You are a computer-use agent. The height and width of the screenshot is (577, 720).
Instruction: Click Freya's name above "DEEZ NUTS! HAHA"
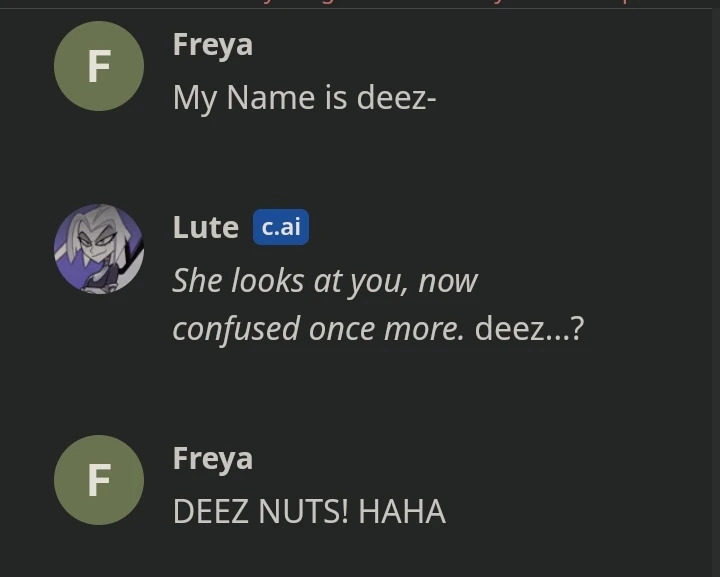(213, 459)
